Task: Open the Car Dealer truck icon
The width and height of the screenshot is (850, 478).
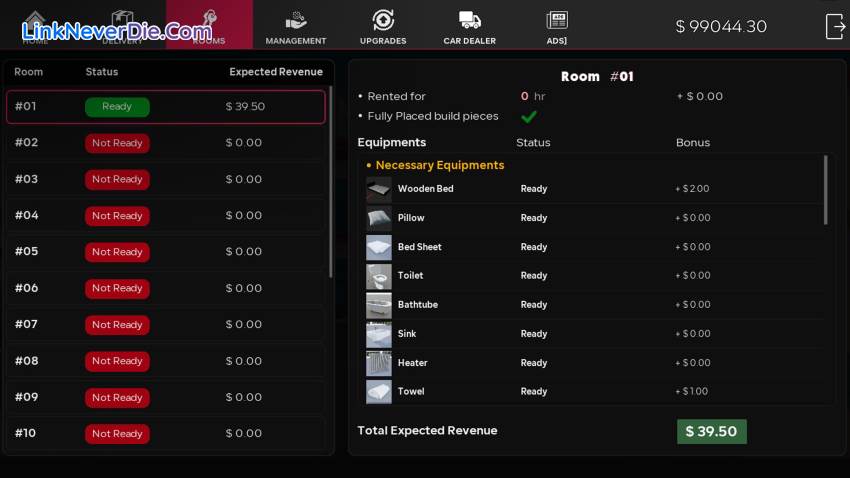Action: pyautogui.click(x=470, y=21)
